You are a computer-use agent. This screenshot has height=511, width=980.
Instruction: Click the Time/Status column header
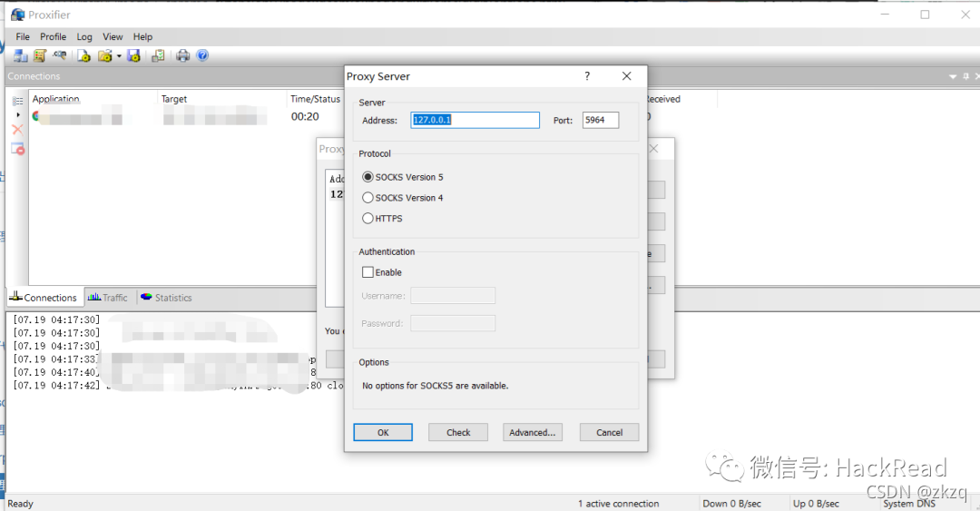[x=316, y=99]
